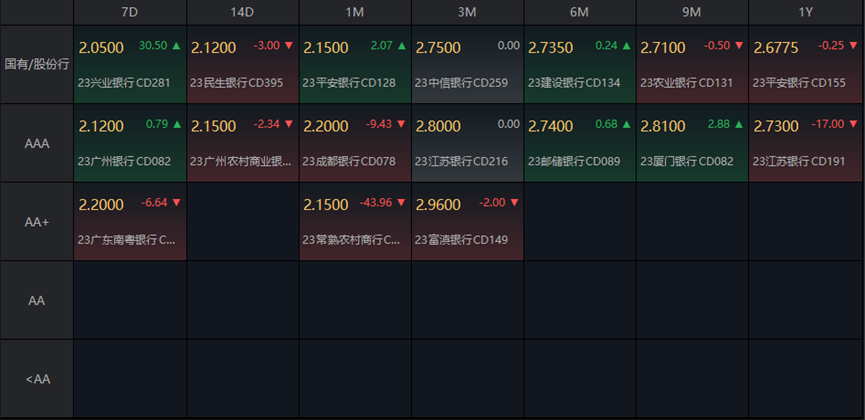Click bond name 23成都银行CD078
This screenshot has height=420, width=865.
click(x=349, y=162)
